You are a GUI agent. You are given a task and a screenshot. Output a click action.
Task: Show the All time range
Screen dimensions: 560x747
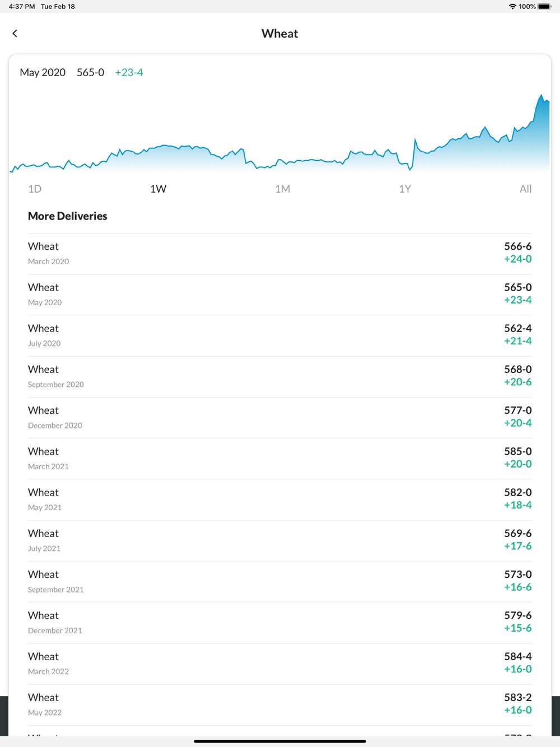coord(525,189)
